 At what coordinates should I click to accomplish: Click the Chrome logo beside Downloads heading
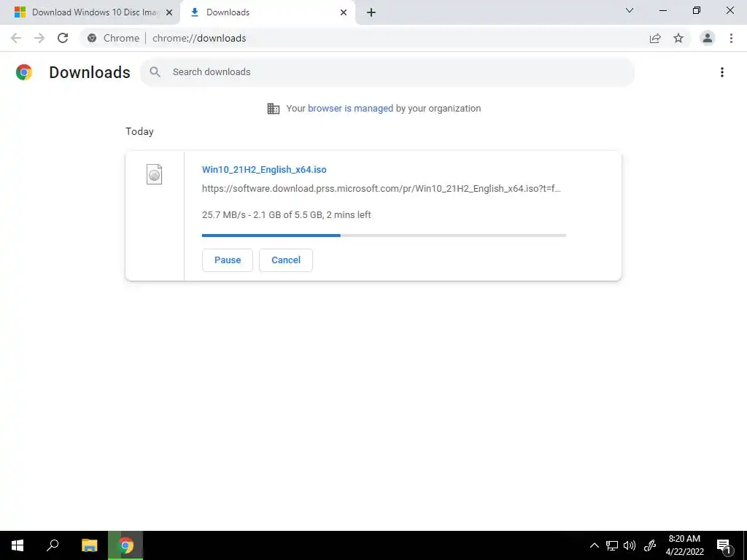pyautogui.click(x=24, y=72)
